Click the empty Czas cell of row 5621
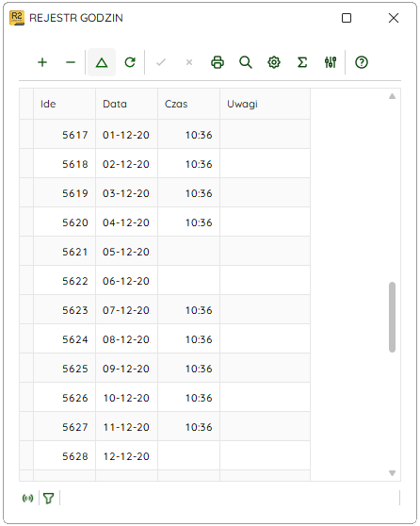 (188, 252)
